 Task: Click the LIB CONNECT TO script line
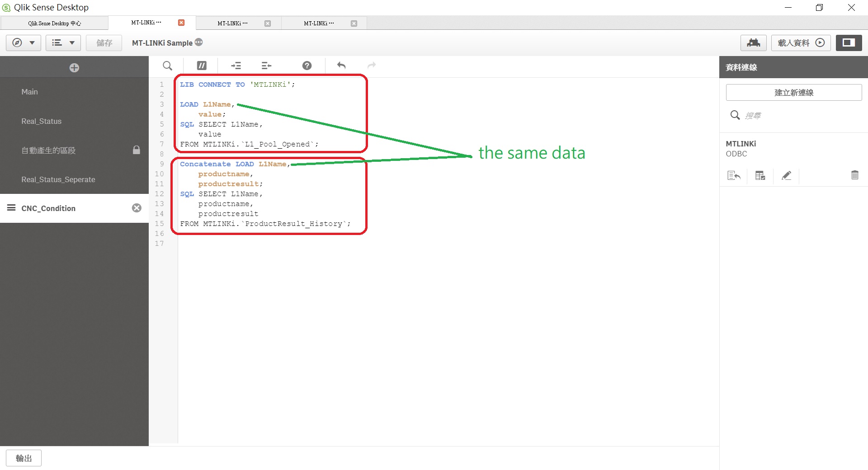[237, 85]
